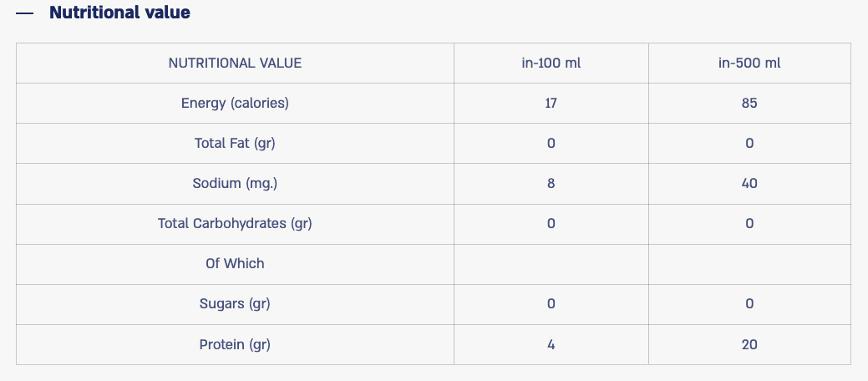This screenshot has width=868, height=381.
Task: Collapse the Nutritional value section dash icon
Action: point(24,13)
